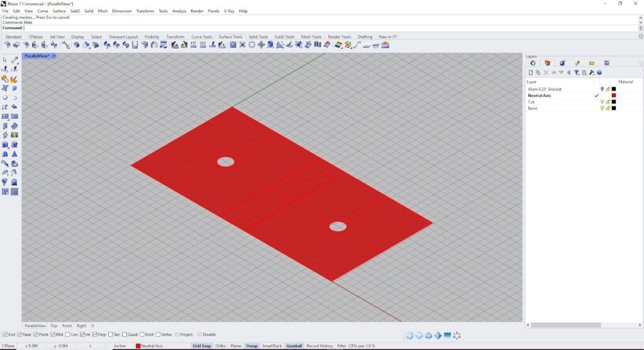Click the new layer icon in Layers panel
The height and width of the screenshot is (350, 644).
tap(531, 72)
